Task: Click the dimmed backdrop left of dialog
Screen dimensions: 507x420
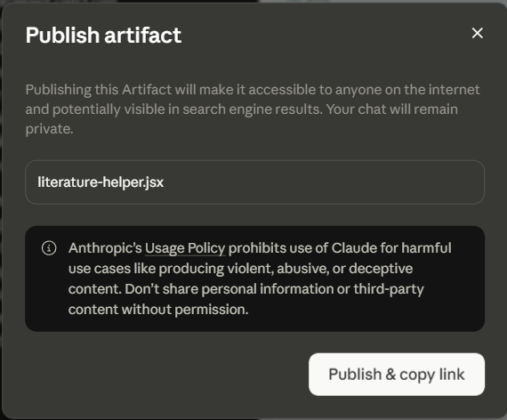Action: click(x=1, y=210)
